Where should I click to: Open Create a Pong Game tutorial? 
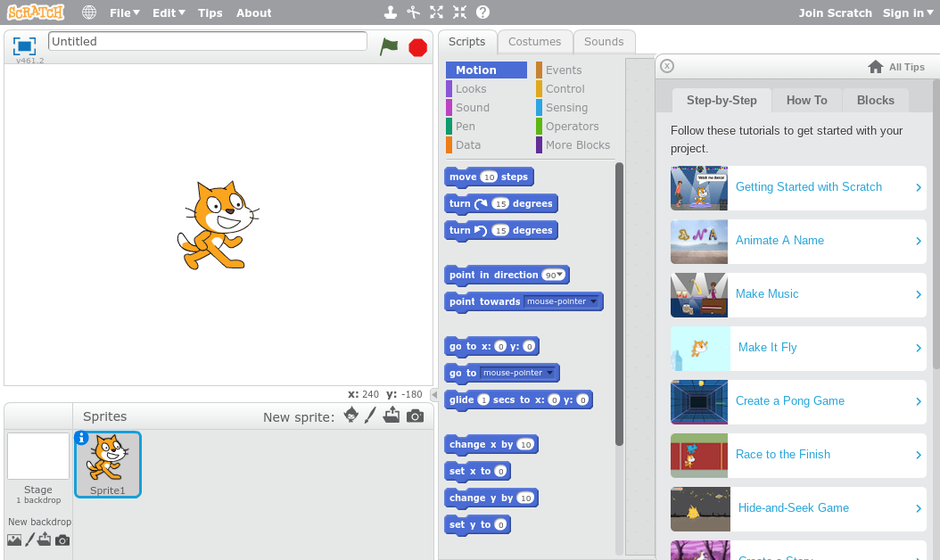click(798, 401)
